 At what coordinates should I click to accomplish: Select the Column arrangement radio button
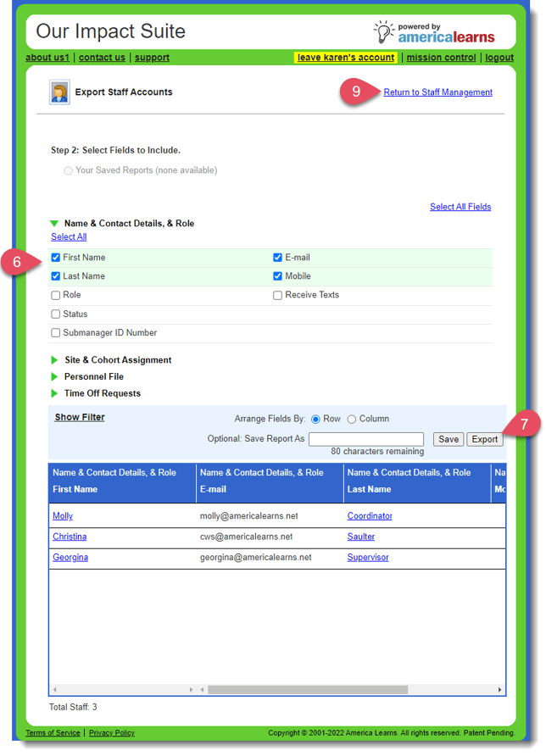tap(352, 419)
